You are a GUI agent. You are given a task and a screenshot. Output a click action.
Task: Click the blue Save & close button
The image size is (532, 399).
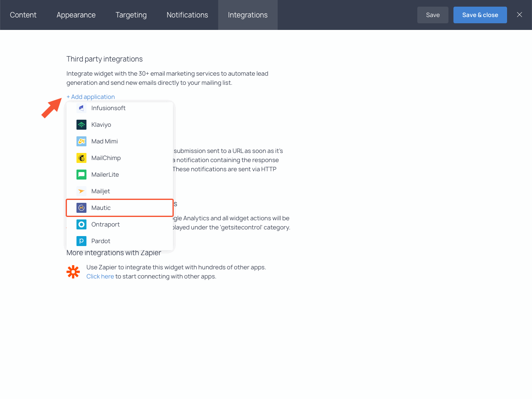pyautogui.click(x=480, y=15)
